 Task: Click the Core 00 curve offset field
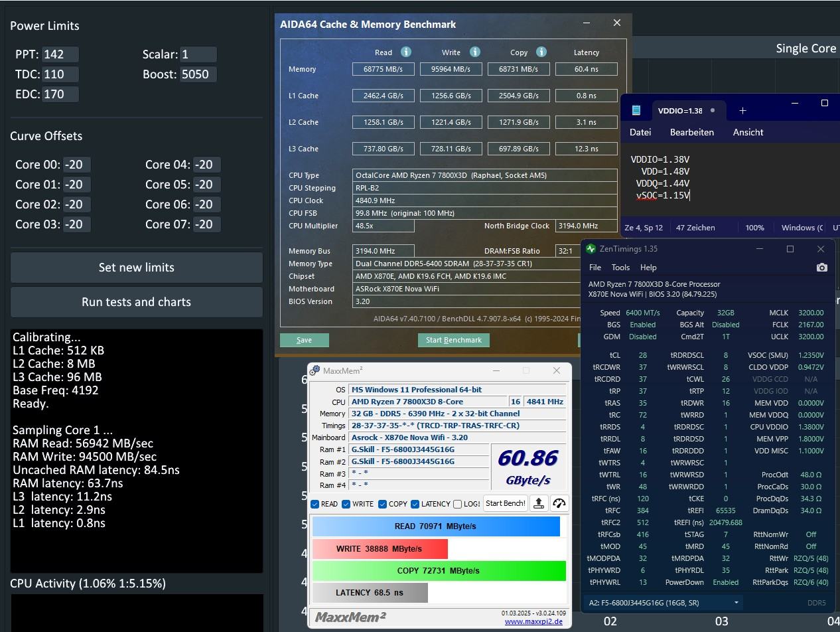76,165
